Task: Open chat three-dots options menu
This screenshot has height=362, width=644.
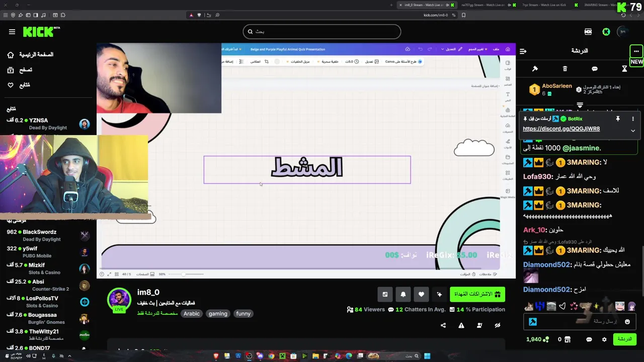Action: point(636,51)
